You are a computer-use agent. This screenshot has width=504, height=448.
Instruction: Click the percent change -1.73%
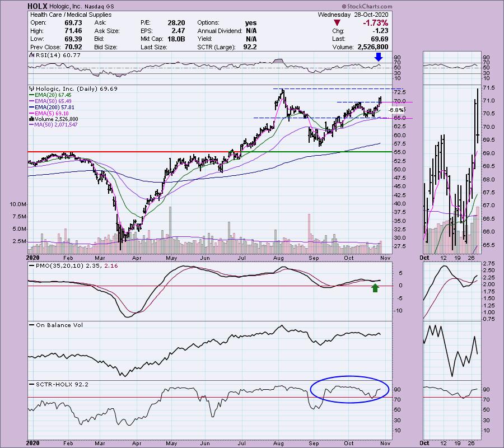coord(375,23)
